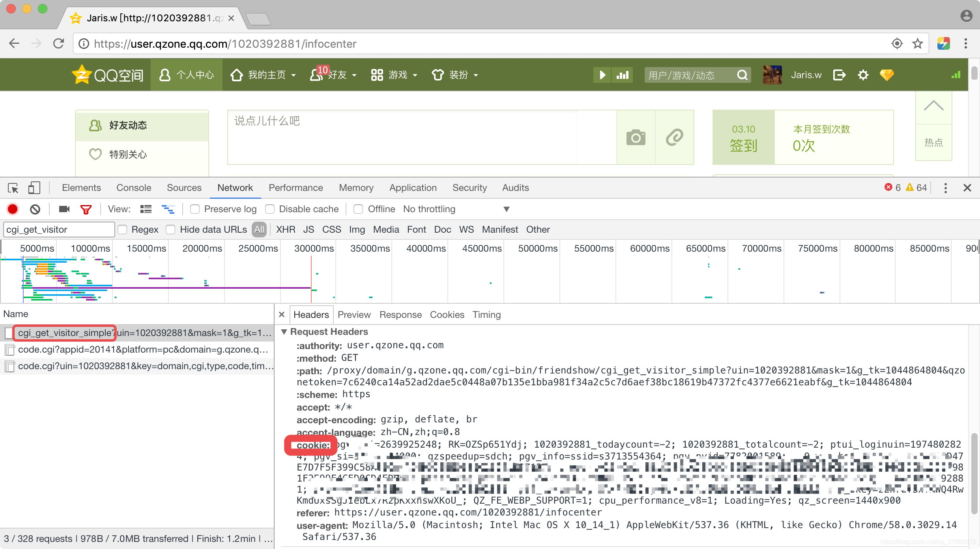Enable the Preserve log checkbox

pyautogui.click(x=195, y=209)
